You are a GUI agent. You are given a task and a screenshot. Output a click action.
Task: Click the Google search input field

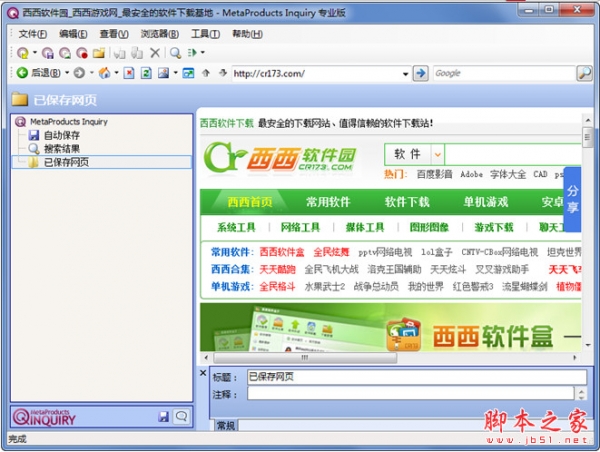[x=504, y=73]
